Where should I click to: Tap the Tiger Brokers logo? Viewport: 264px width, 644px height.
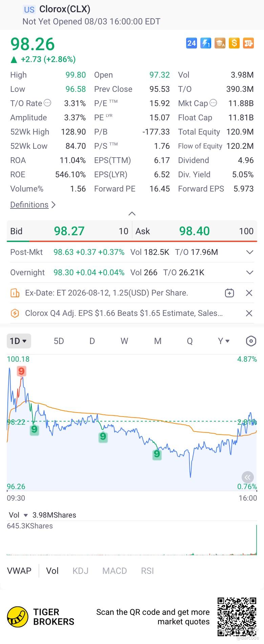pos(18,617)
